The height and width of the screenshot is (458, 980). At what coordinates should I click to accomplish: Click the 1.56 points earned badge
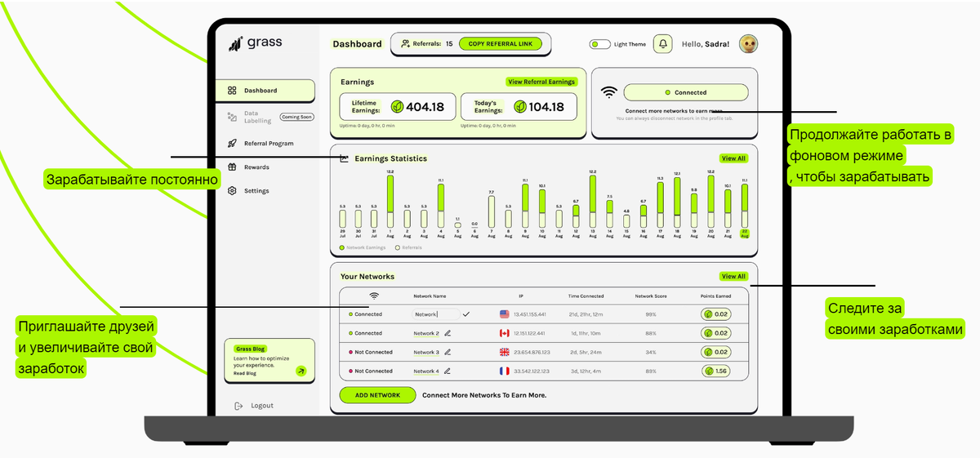tap(716, 371)
